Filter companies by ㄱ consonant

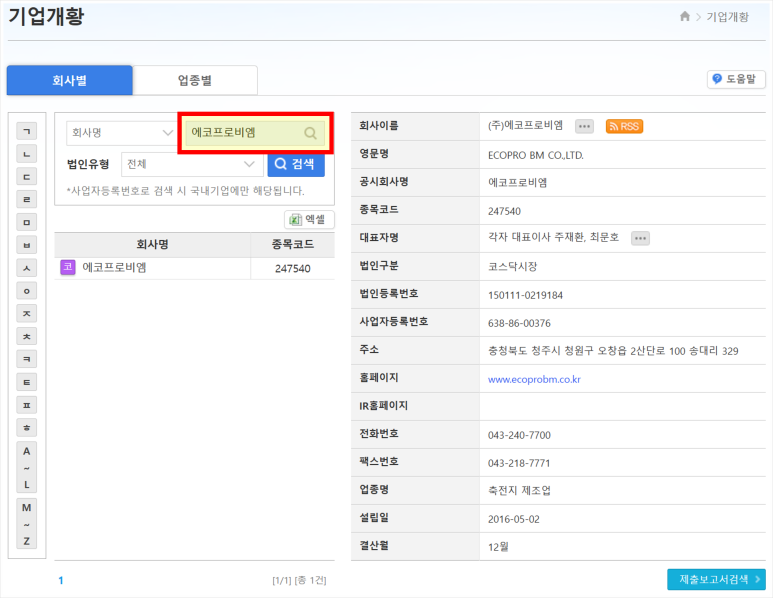click(x=27, y=131)
